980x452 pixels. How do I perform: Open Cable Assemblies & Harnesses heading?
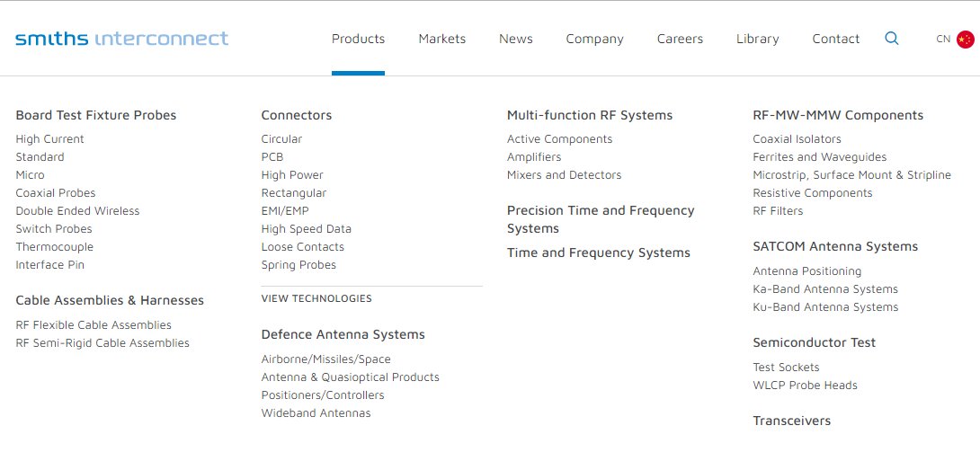(110, 300)
